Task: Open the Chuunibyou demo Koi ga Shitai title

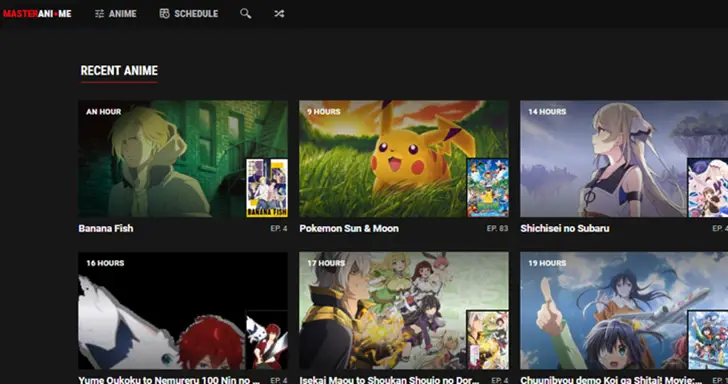Action: (611, 380)
